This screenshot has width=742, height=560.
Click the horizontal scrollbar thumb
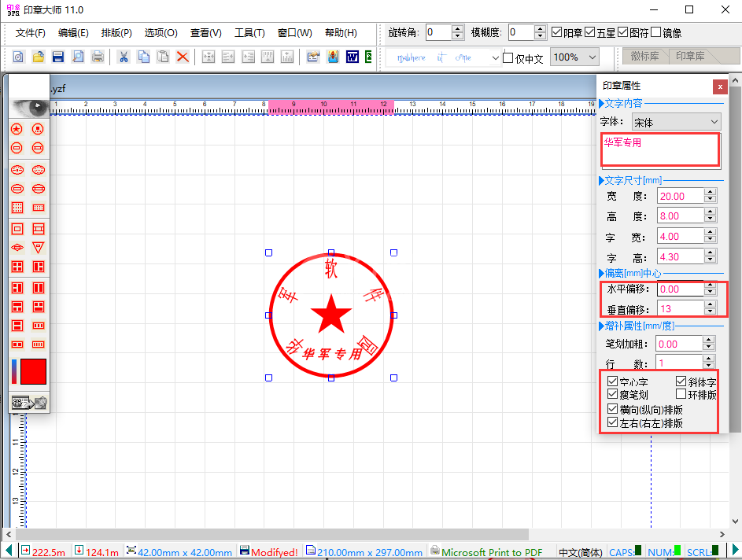click(272, 534)
